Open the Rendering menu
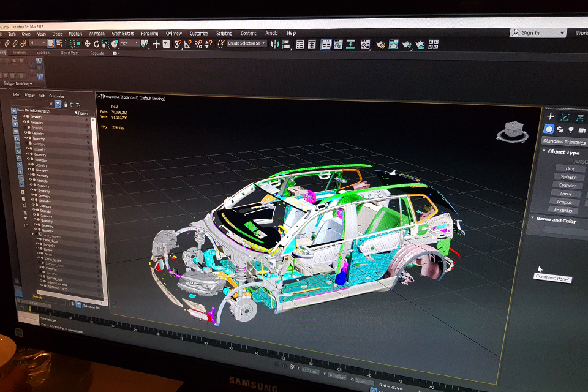This screenshot has width=588, height=392. (x=149, y=34)
